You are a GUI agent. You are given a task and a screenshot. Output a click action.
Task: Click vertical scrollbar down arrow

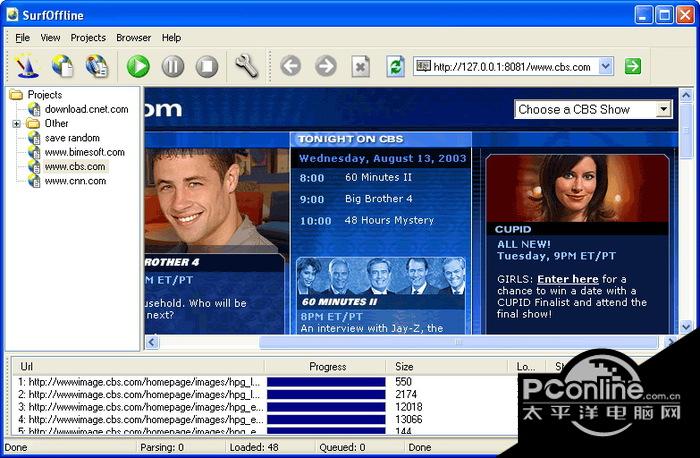[x=686, y=327]
